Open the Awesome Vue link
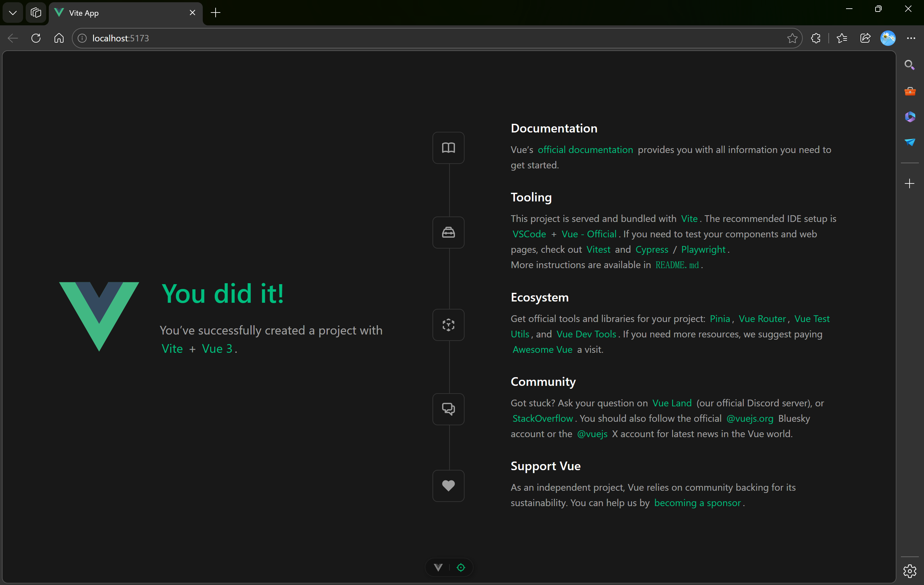Image resolution: width=924 pixels, height=585 pixels. tap(542, 350)
